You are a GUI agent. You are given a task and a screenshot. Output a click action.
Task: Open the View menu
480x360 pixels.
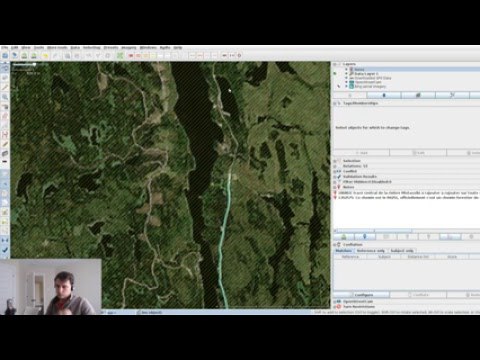[x=26, y=48]
